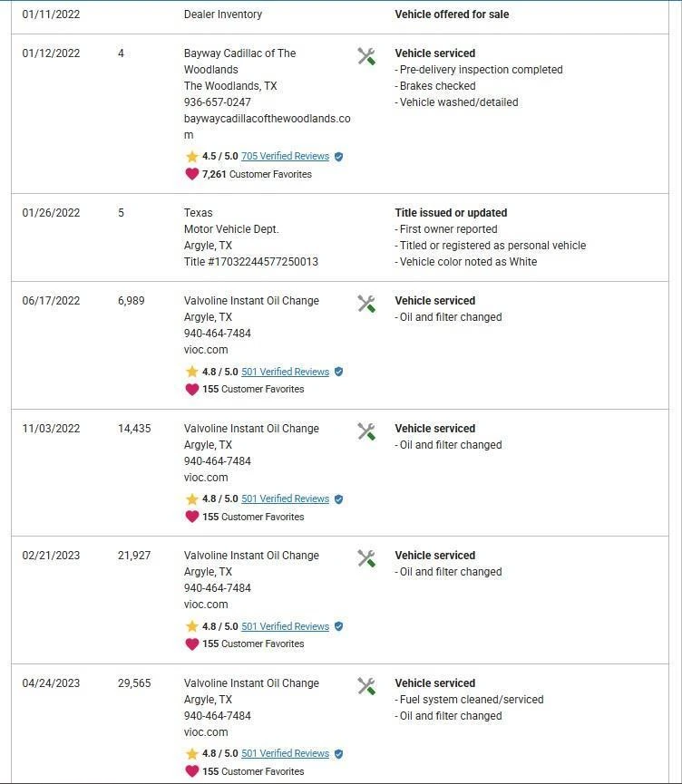Click the heart icon in the 04/24/2023 entry
Viewport: 682px width, 784px height.
[191, 771]
